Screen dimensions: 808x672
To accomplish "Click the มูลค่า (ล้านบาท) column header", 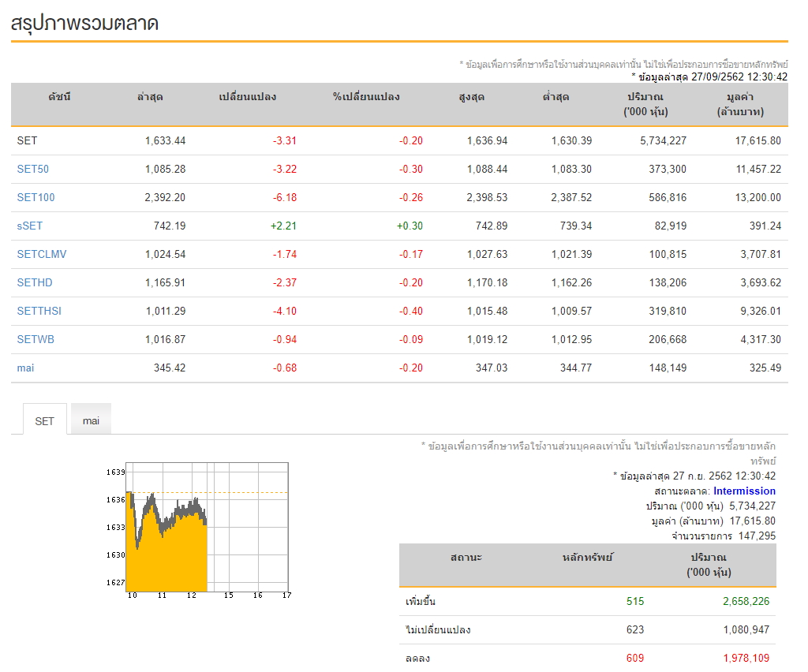I will coord(740,104).
